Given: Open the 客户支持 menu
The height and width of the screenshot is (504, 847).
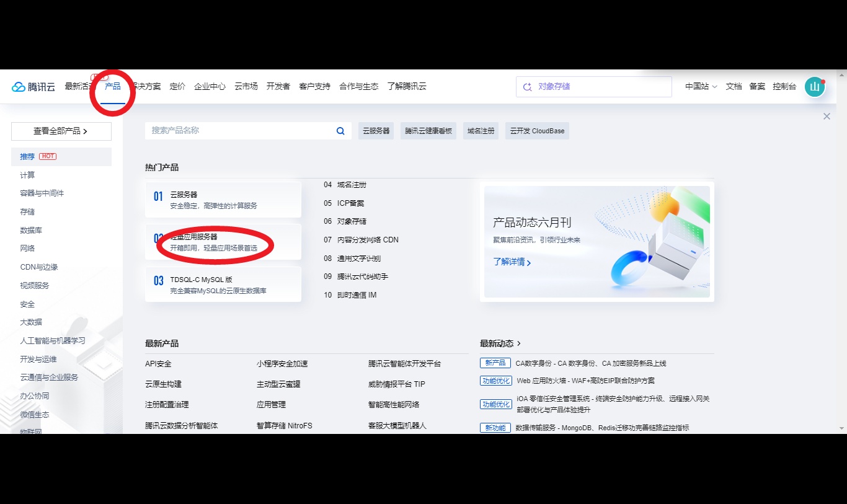Looking at the screenshot, I should (314, 87).
